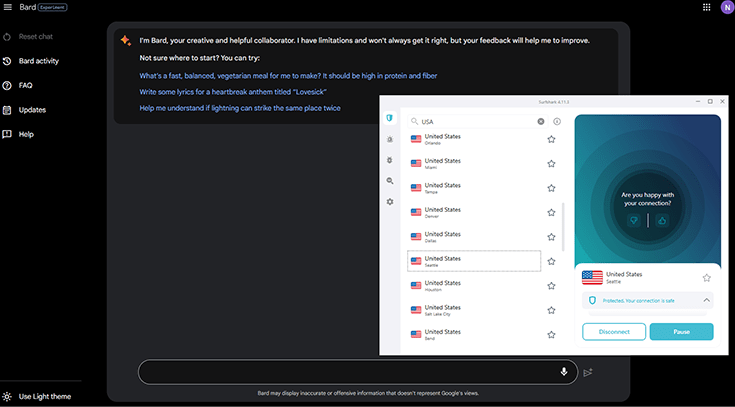Activate the microphone voice input
The width and height of the screenshot is (735, 407).
point(564,372)
